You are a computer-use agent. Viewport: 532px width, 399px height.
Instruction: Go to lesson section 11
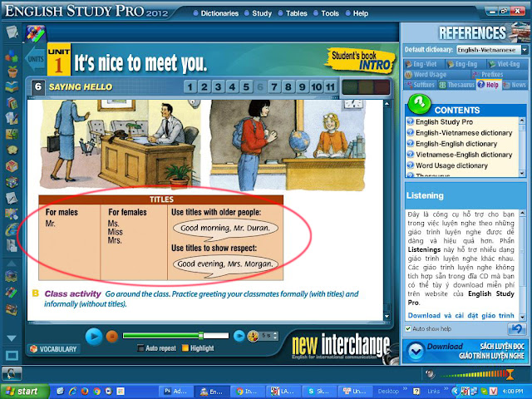331,87
